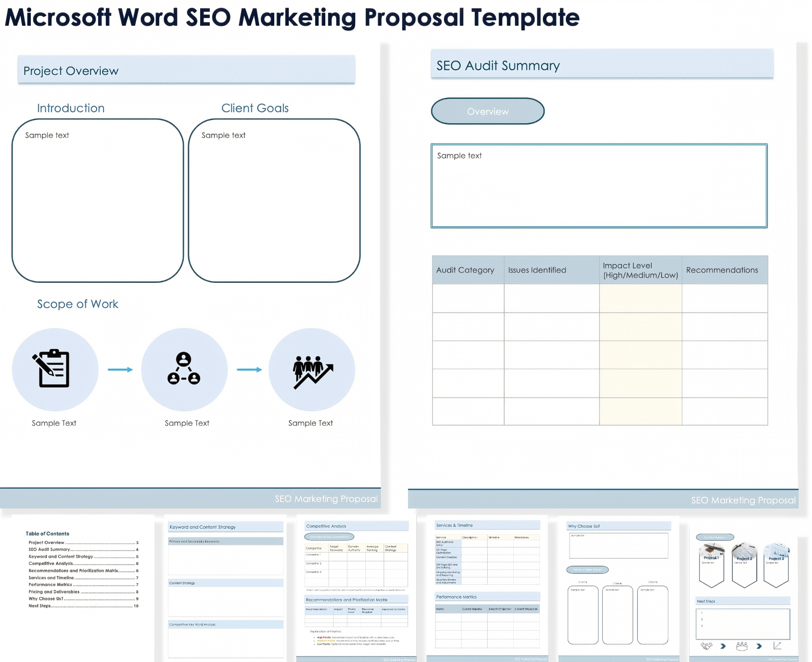Click the Primary and Secondary Keywords section bar
The height and width of the screenshot is (662, 812).
pyautogui.click(x=225, y=541)
